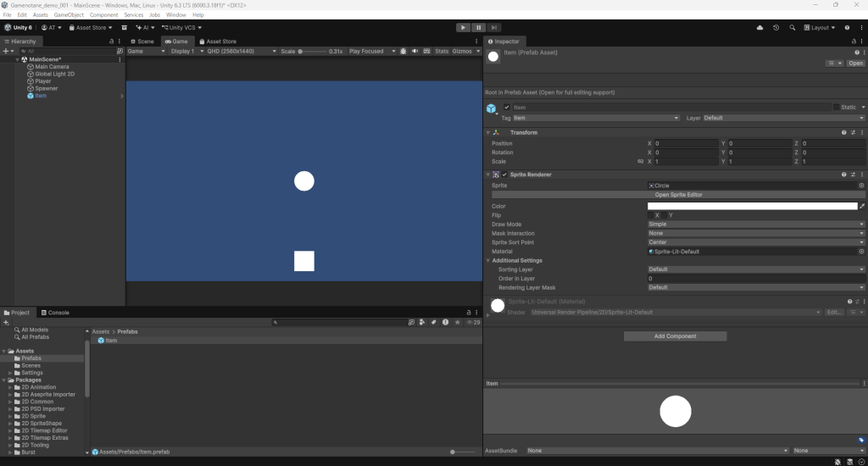This screenshot has height=466, width=868.
Task: Open the QHD resolution dropdown
Action: point(242,51)
